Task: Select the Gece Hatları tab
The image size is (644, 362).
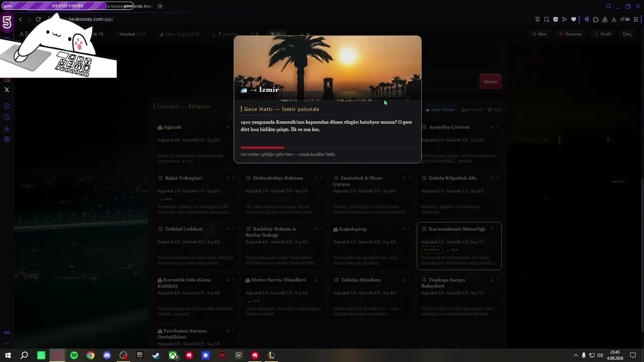Action: (440, 110)
